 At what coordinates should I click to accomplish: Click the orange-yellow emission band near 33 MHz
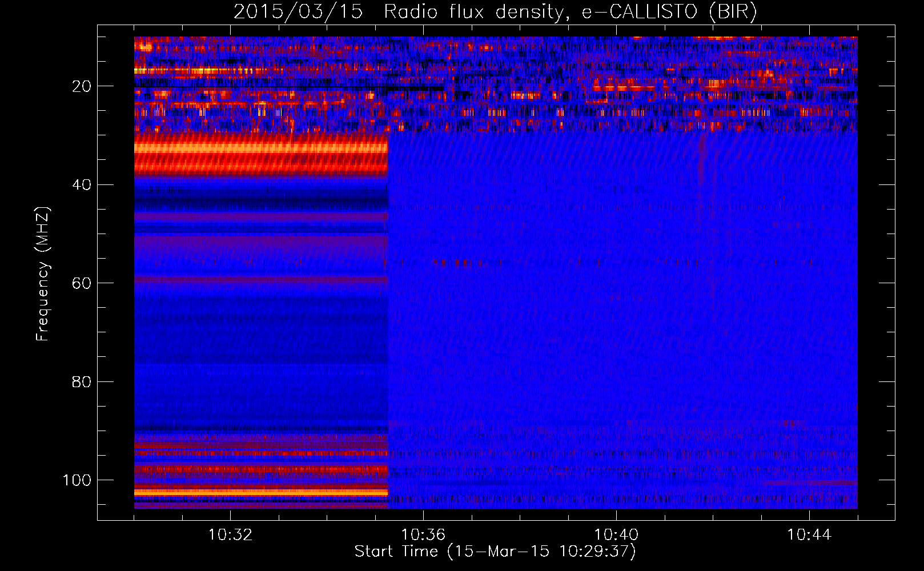point(261,148)
